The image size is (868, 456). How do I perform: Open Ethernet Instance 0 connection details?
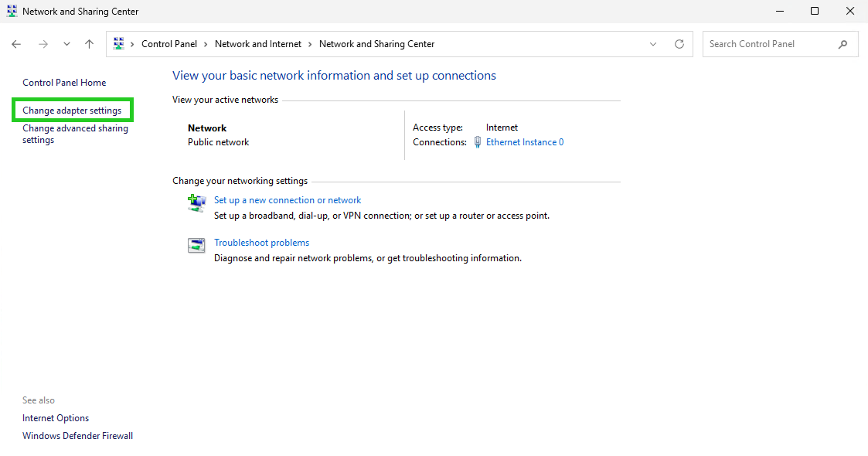point(525,141)
